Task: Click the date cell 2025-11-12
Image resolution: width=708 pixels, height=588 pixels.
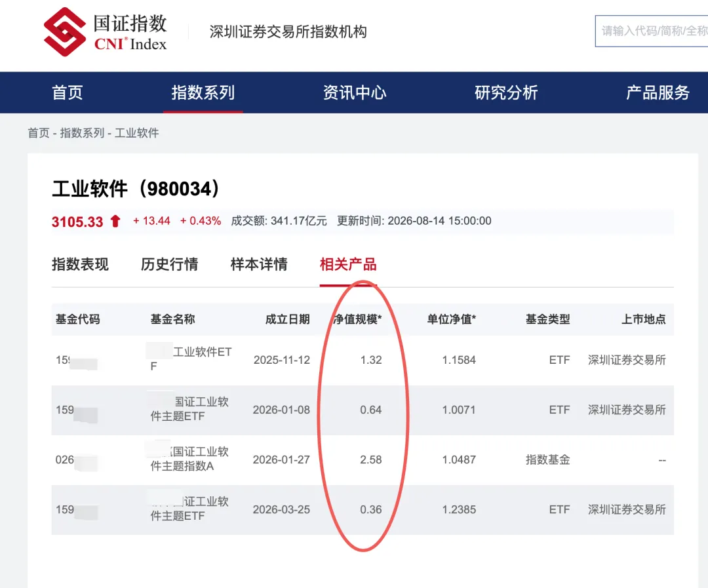Action: point(282,360)
